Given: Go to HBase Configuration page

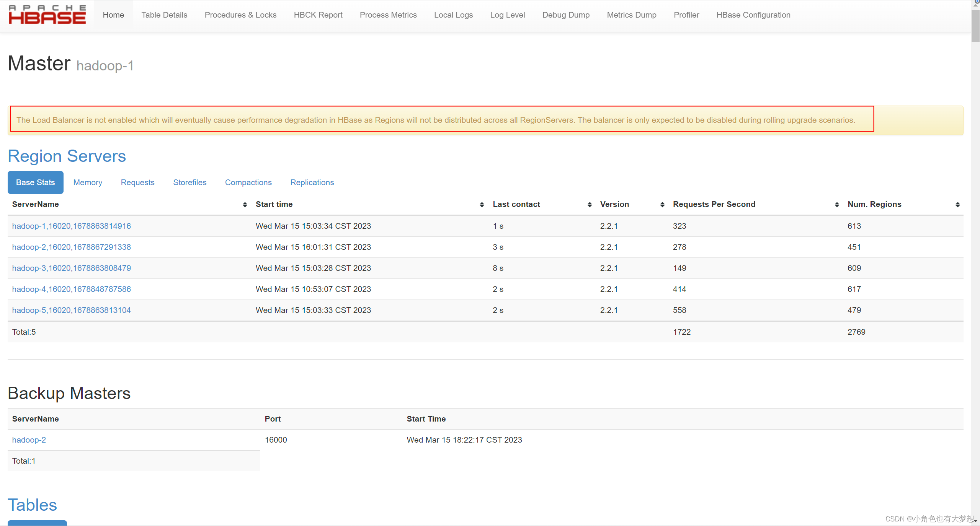Looking at the screenshot, I should [x=753, y=15].
